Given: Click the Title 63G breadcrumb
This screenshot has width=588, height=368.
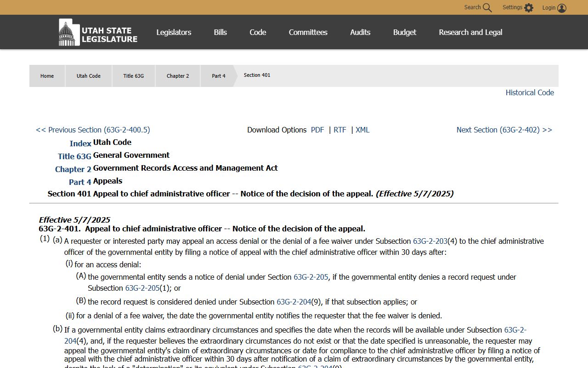Looking at the screenshot, I should point(133,76).
